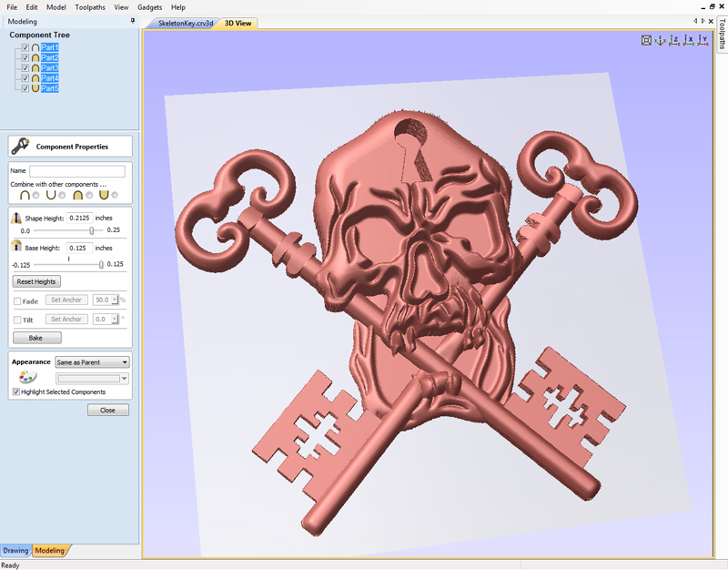Viewport: 728px width, 570px height.
Task: Click the Tilt angle spinner arrows
Action: (x=116, y=319)
